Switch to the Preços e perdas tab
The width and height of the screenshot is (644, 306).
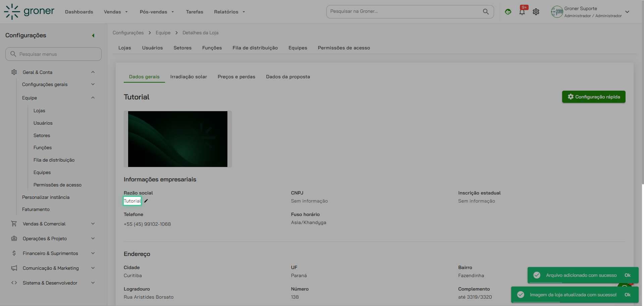236,77
